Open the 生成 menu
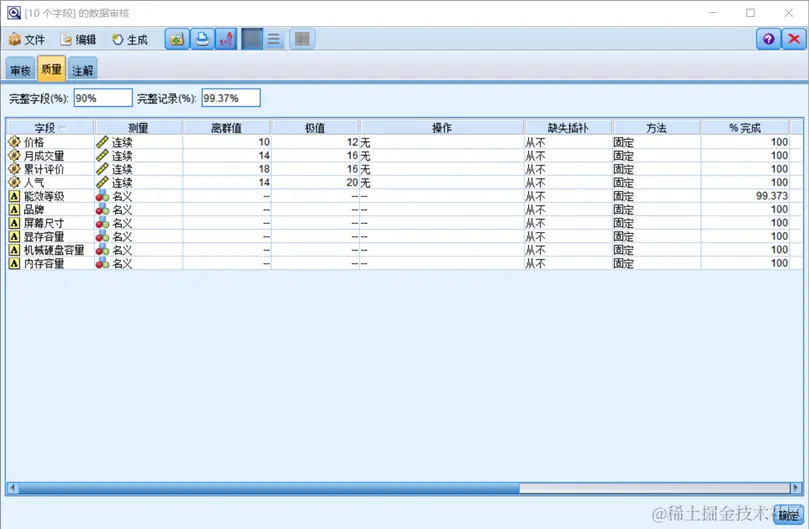 pyautogui.click(x=130, y=39)
